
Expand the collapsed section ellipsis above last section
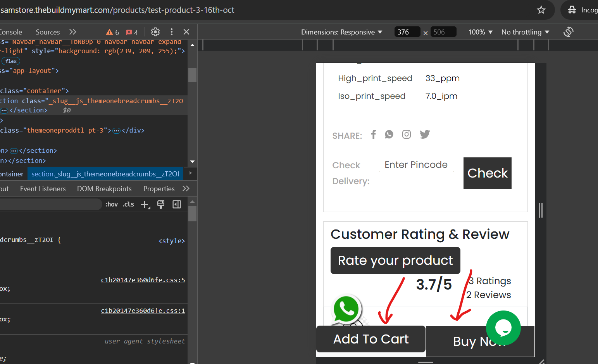(x=14, y=151)
